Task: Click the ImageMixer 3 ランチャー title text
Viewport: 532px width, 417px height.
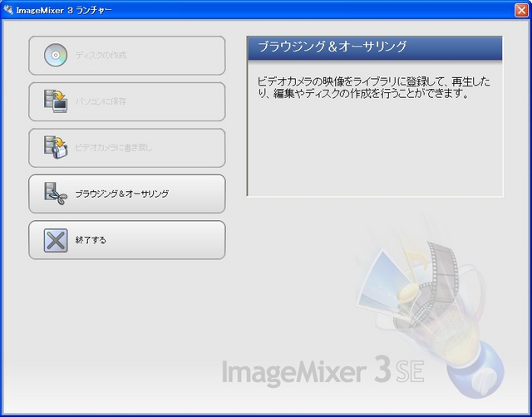Action: tap(64, 10)
